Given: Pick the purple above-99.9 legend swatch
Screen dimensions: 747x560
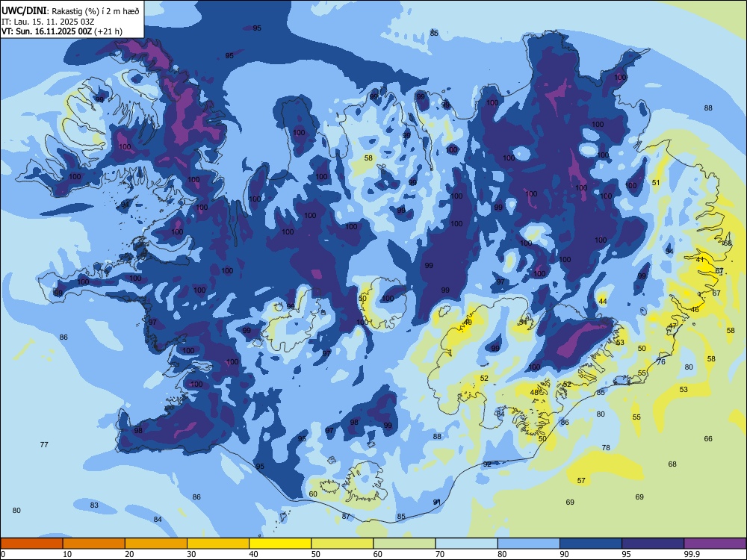Looking at the screenshot, I should (715, 544).
